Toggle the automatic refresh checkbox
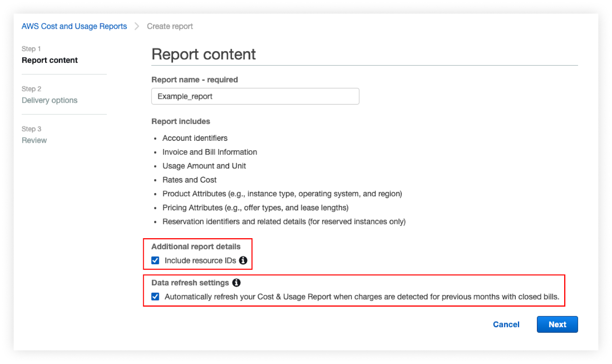This screenshot has height=364, width=612. click(155, 297)
